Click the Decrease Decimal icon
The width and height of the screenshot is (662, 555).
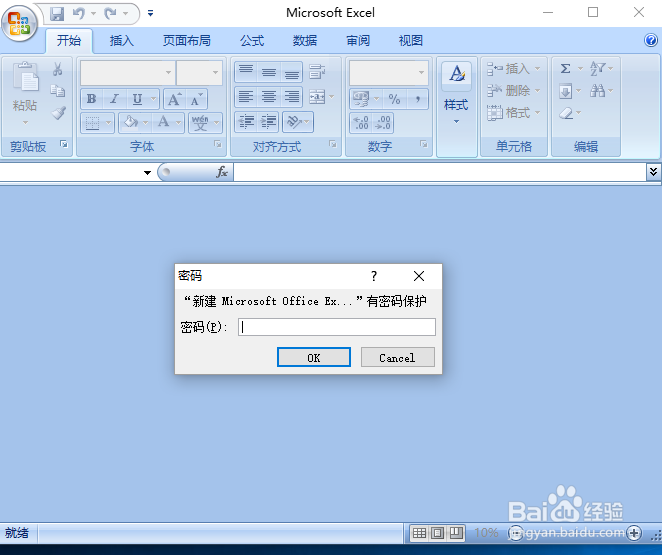(x=383, y=123)
